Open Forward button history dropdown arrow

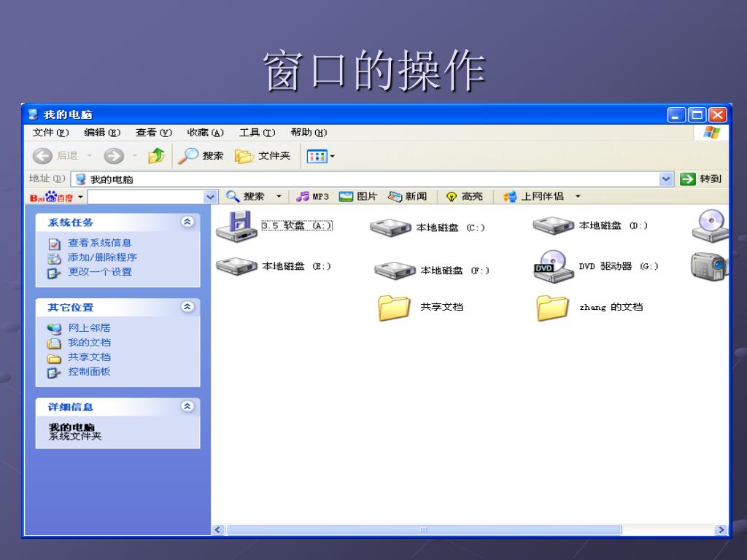pyautogui.click(x=135, y=156)
